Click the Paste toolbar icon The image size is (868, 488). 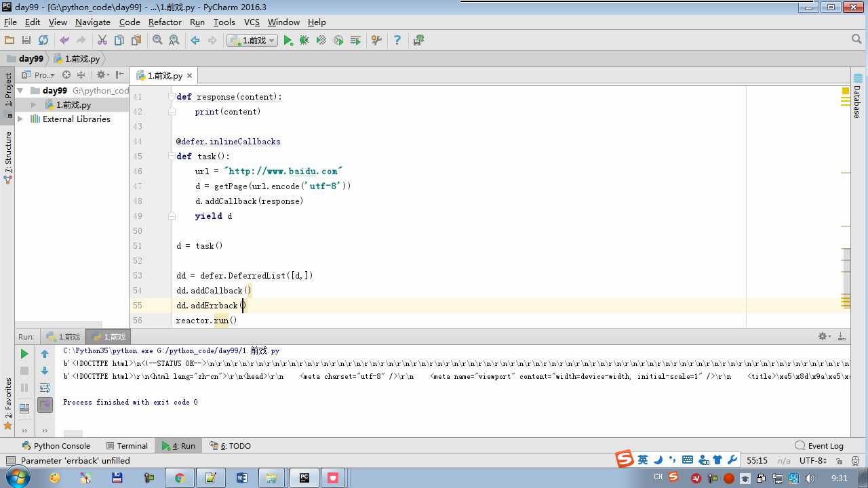tap(136, 41)
